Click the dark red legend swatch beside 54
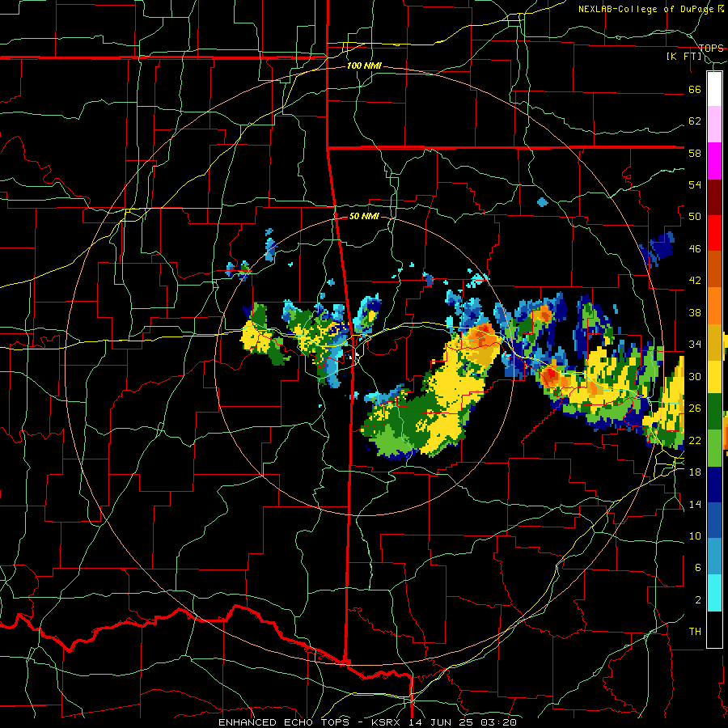 coord(714,197)
